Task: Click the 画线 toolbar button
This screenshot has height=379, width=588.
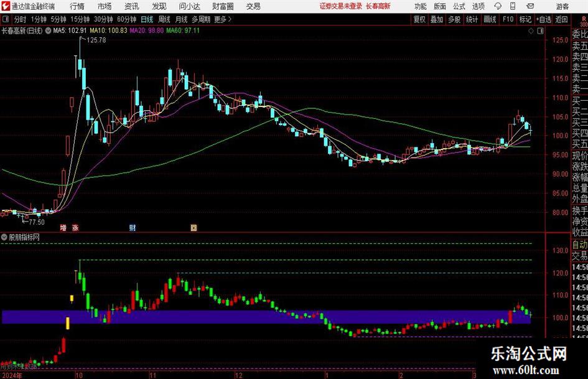Action: click(490, 19)
